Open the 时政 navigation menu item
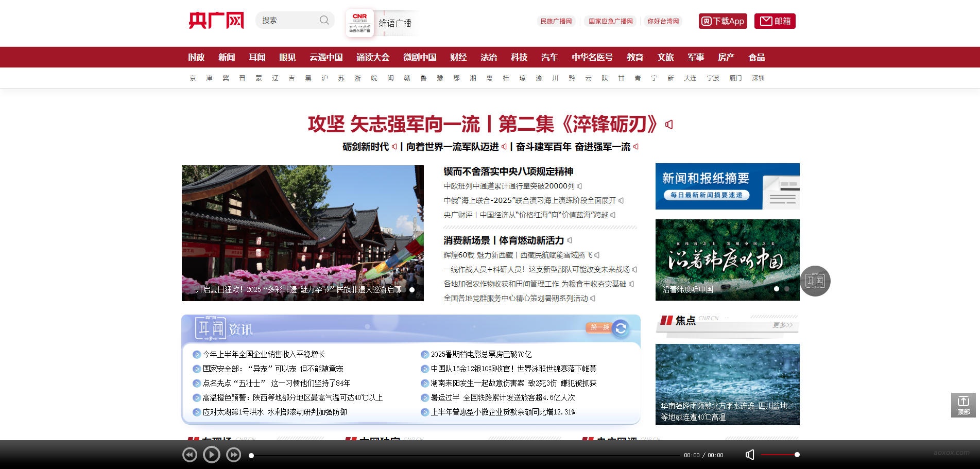This screenshot has height=469, width=980. 196,57
